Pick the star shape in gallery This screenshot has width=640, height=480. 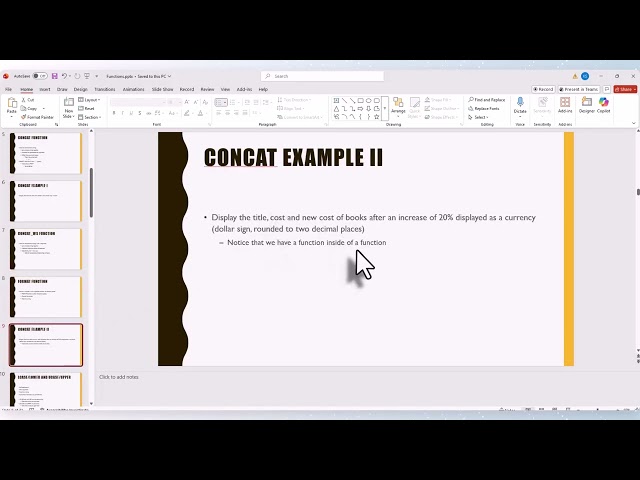coord(377,117)
